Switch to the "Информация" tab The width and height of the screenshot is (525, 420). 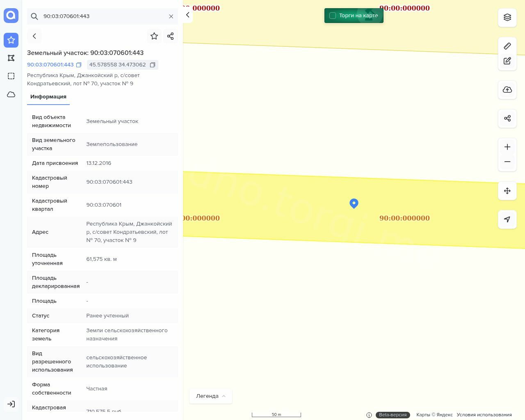click(x=48, y=97)
